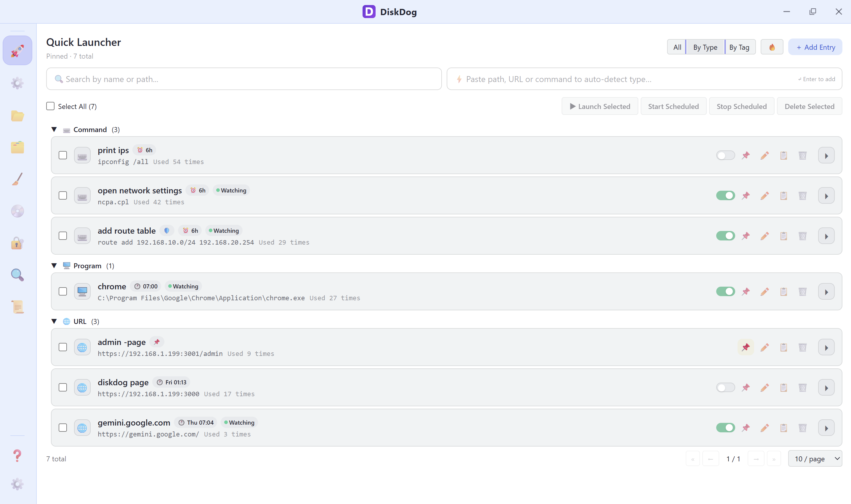Image resolution: width=851 pixels, height=504 pixels.
Task: Edit the print ips entry
Action: [765, 155]
